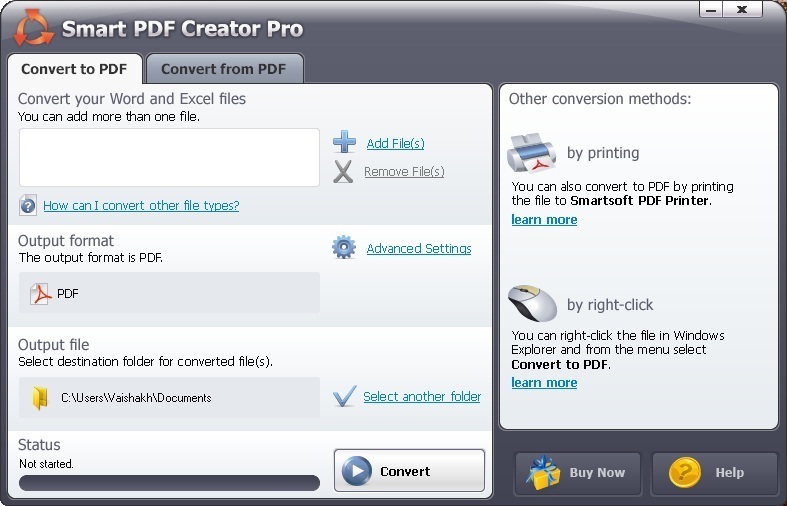Click the Output format heading
This screenshot has width=787, height=506.
click(x=66, y=241)
